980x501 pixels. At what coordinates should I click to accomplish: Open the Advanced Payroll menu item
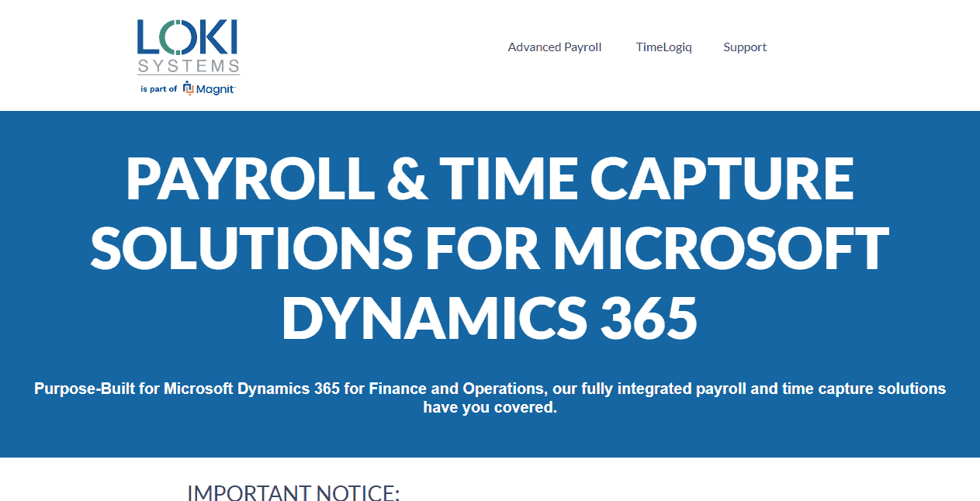click(x=554, y=47)
